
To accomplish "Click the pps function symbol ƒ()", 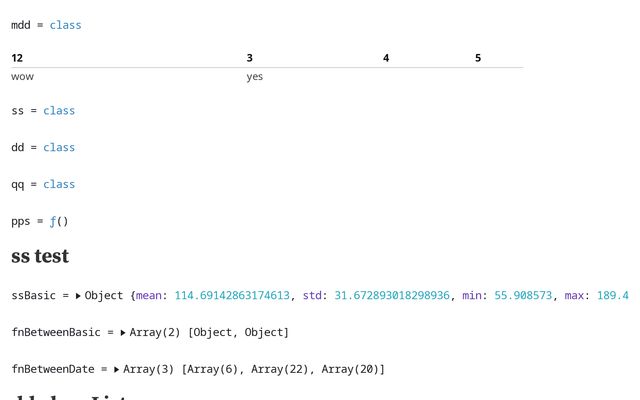I will click(59, 221).
